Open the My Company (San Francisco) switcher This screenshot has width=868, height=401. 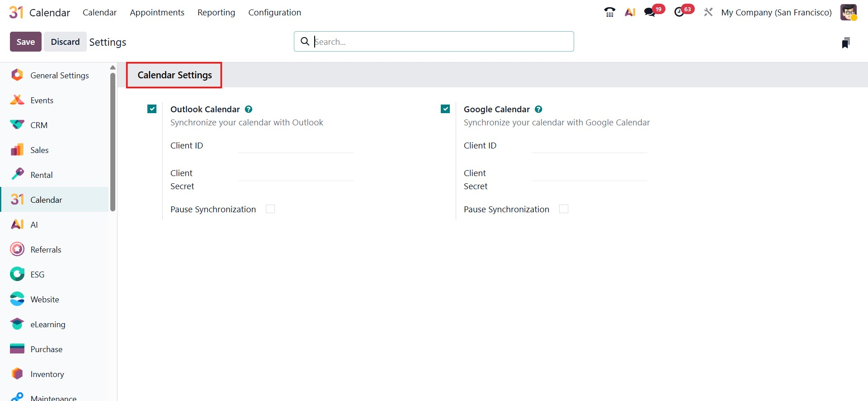(776, 12)
